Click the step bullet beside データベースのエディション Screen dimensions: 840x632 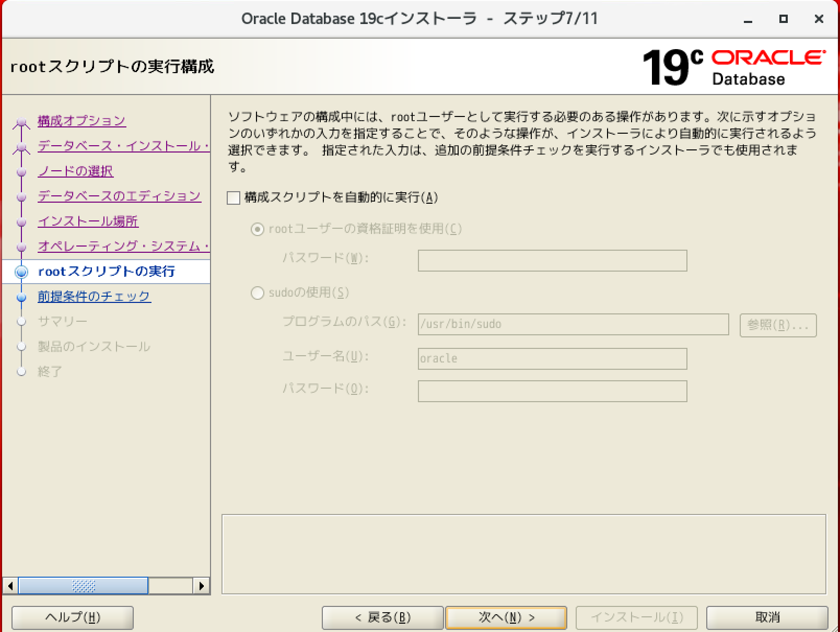21,197
